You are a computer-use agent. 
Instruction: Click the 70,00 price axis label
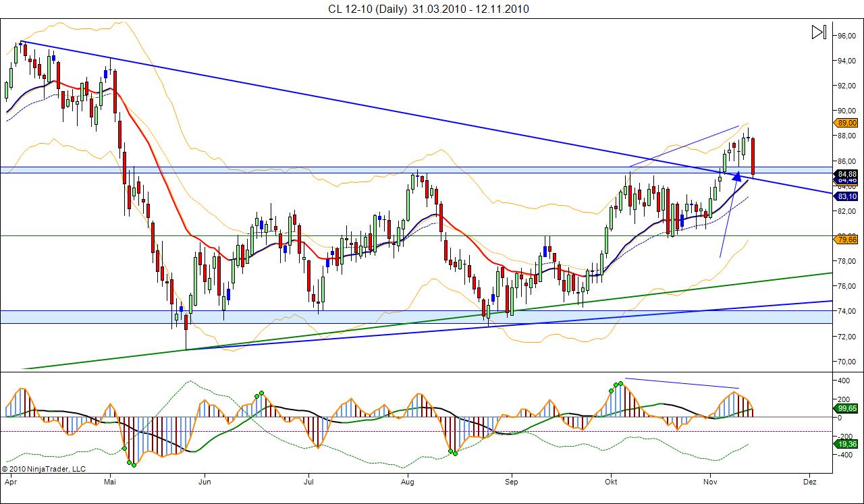[x=846, y=361]
